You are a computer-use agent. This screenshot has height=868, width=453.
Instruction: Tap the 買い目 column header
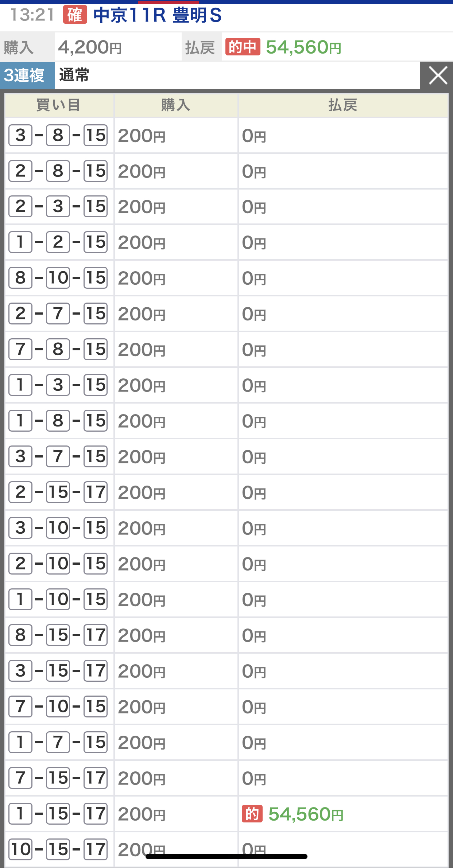pos(58,105)
